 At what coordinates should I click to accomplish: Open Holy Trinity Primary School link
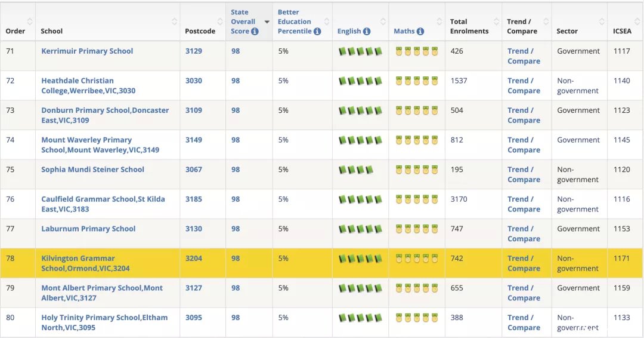point(104,322)
